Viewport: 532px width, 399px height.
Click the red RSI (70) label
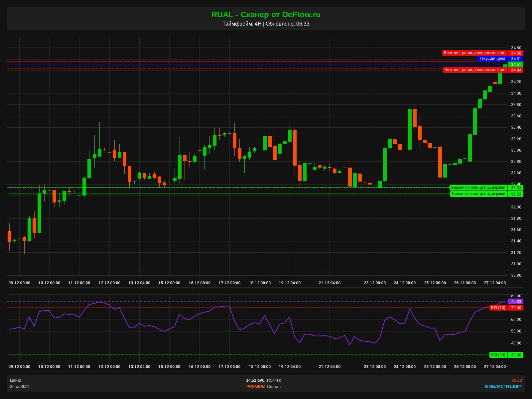click(x=498, y=308)
